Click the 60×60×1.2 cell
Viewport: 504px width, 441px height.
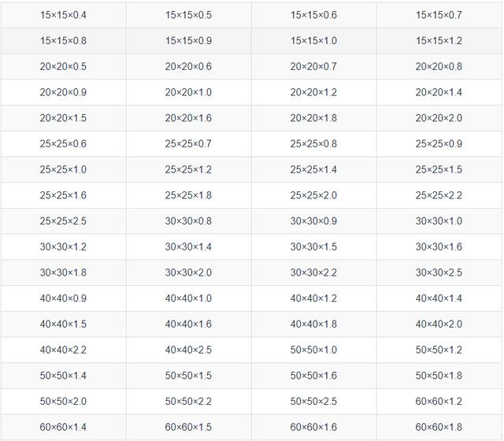click(439, 402)
